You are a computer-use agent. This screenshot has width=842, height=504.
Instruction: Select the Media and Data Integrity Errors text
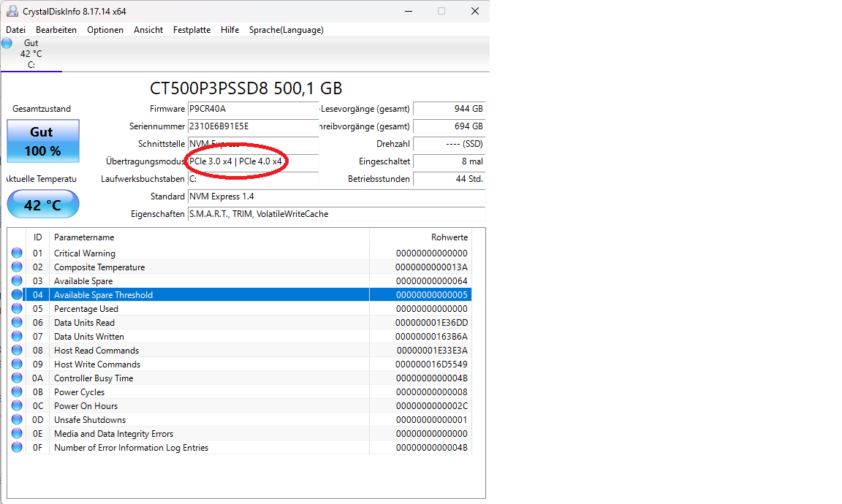click(114, 434)
